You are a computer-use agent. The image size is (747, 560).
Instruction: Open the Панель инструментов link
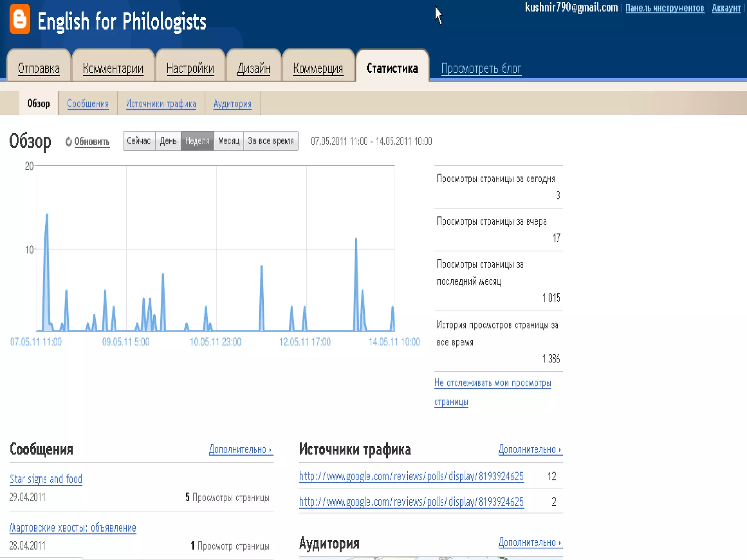coord(665,8)
